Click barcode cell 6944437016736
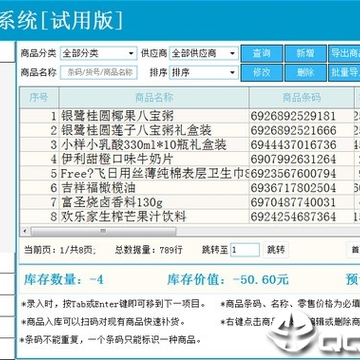This screenshot has height=360, width=360. point(302,145)
